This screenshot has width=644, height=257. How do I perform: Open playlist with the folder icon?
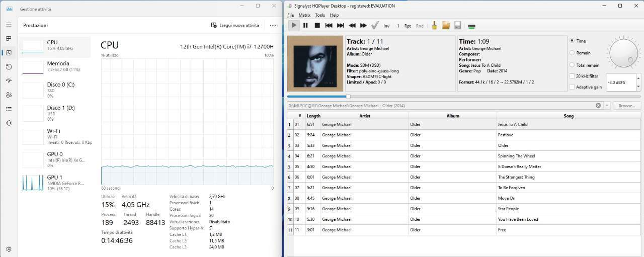pyautogui.click(x=446, y=25)
